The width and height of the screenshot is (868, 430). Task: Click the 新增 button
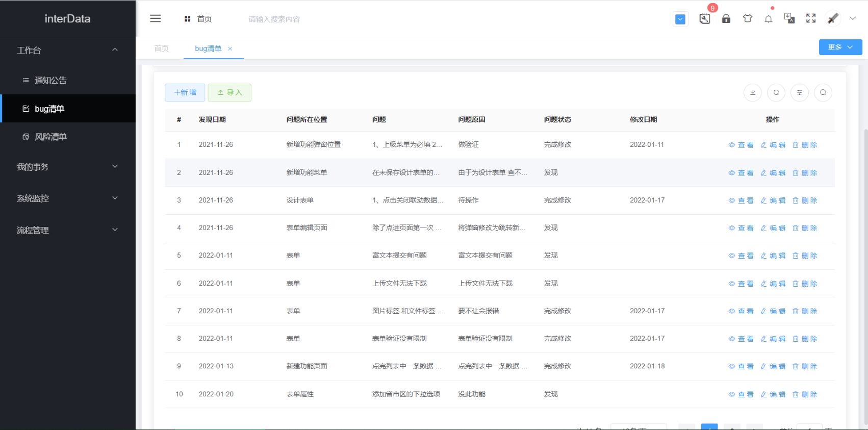185,92
